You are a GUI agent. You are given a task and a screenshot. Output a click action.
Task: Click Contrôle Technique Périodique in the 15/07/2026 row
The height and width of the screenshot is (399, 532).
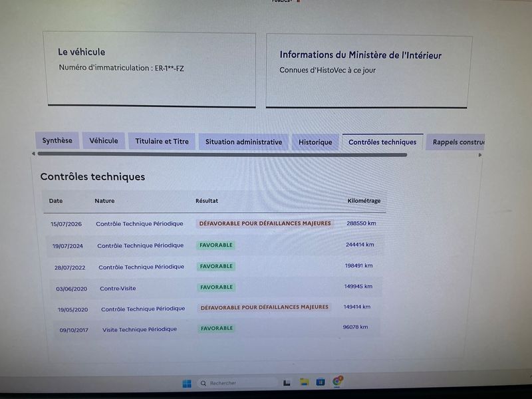(x=140, y=223)
